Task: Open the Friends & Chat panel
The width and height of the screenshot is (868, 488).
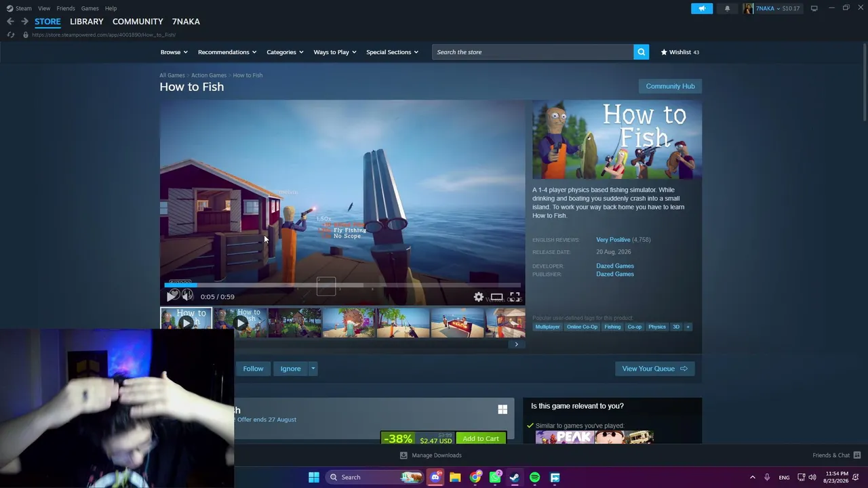Action: point(836,455)
